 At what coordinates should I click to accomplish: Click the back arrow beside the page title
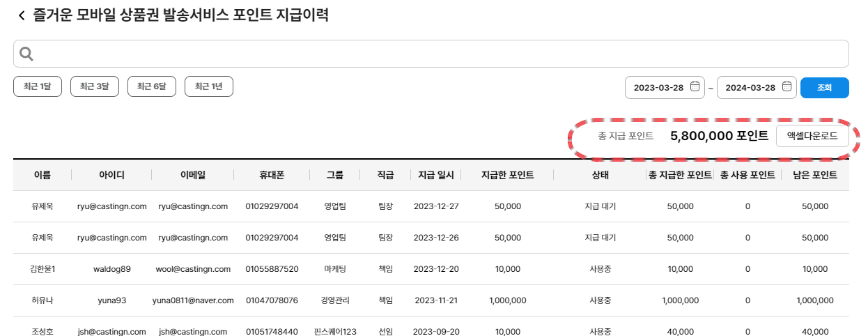click(21, 15)
